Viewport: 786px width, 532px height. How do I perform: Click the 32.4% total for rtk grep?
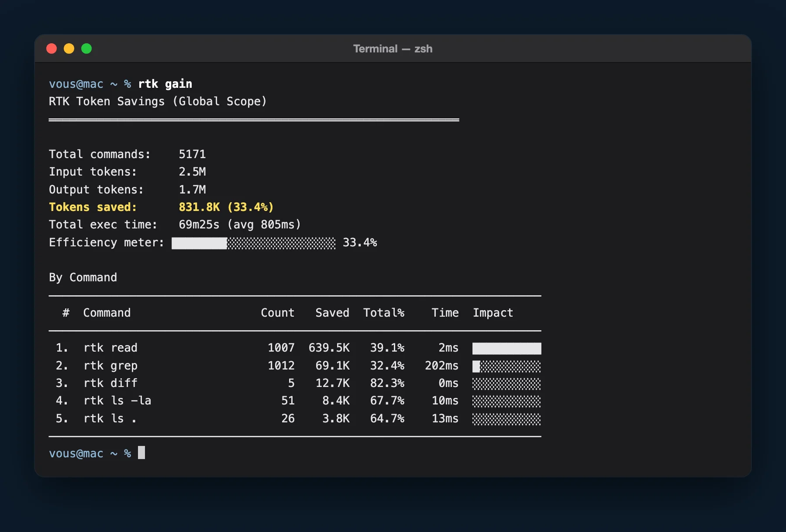point(387,366)
